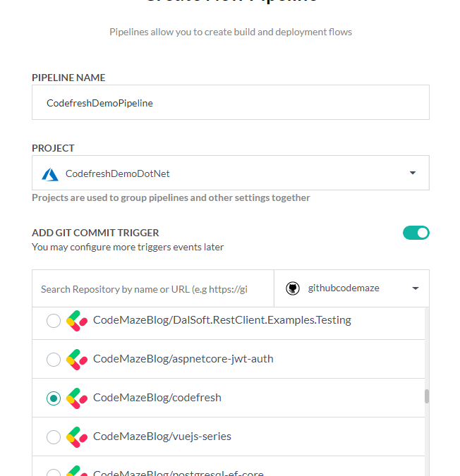This screenshot has width=460, height=476.
Task: Click the GitHub icon beside githubcodemaze
Action: 292,288
